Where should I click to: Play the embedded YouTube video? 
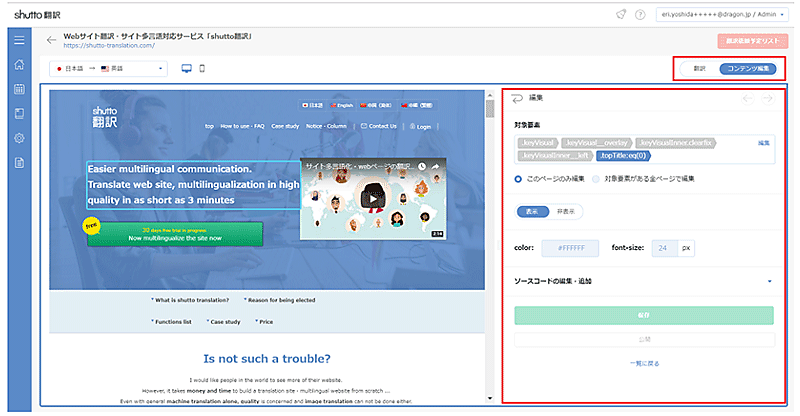click(x=371, y=198)
